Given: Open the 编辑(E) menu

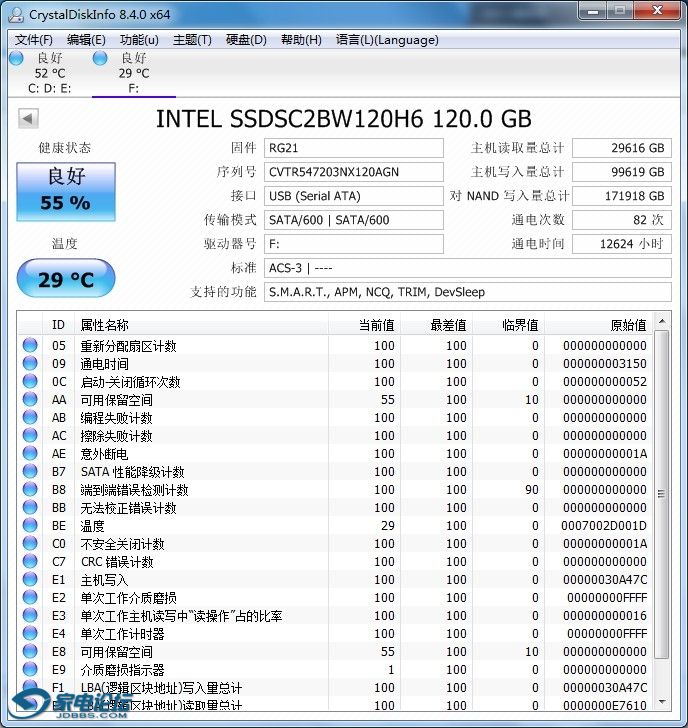Looking at the screenshot, I should click(x=86, y=40).
